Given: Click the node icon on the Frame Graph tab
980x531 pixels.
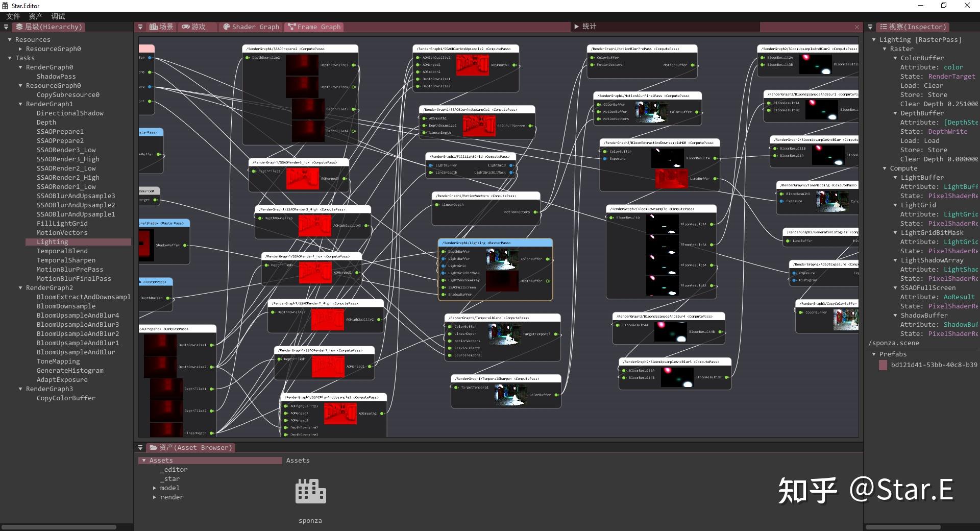Looking at the screenshot, I should coord(292,27).
